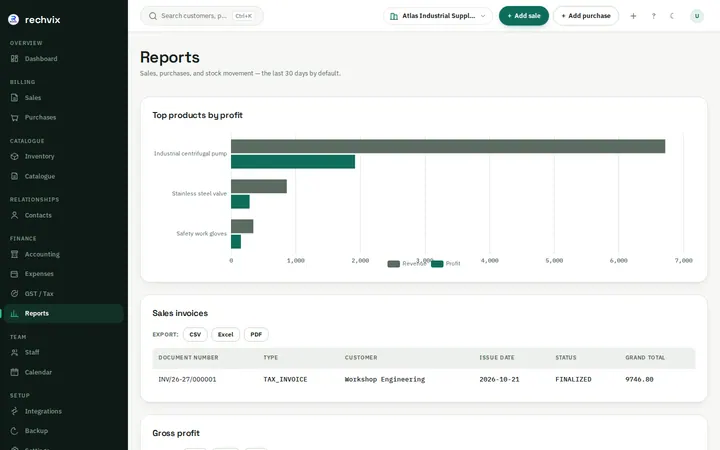Click the Ctrl+K shortcut badge
Viewport: 720px width, 450px height.
[243, 16]
